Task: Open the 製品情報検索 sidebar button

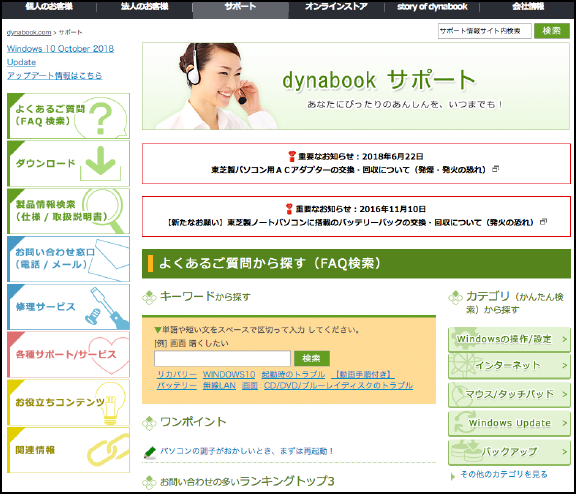Action: pyautogui.click(x=68, y=211)
